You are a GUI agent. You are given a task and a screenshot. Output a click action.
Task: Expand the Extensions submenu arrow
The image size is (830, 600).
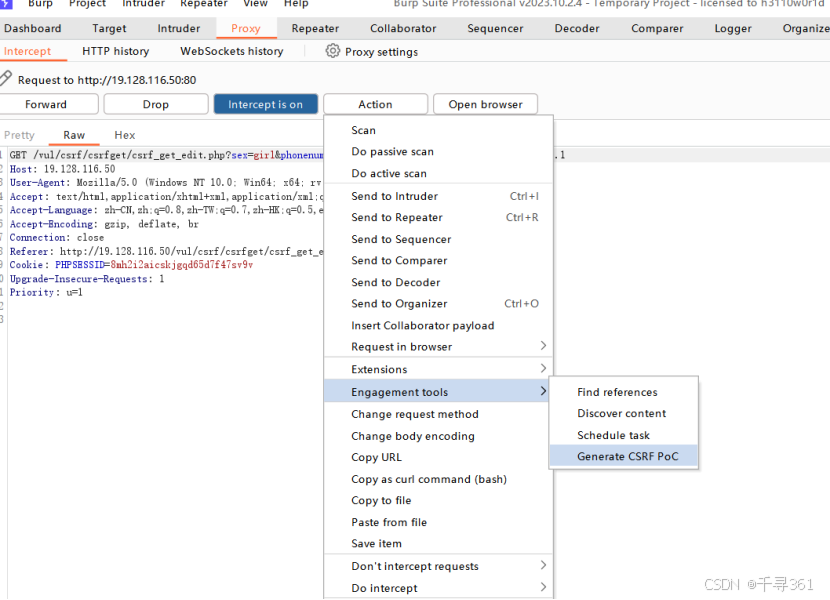(543, 368)
